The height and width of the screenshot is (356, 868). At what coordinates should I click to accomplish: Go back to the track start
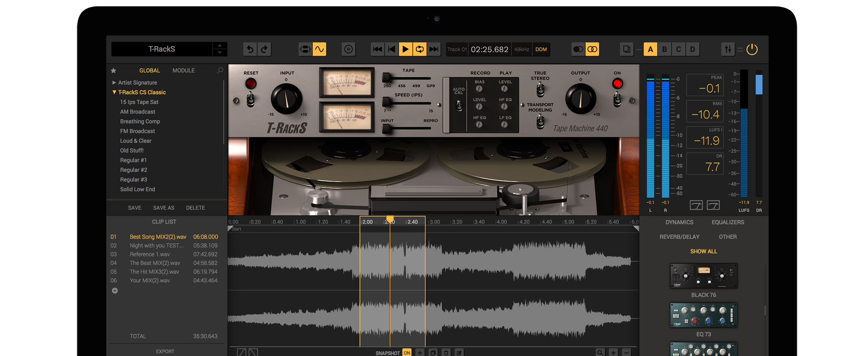click(x=391, y=49)
